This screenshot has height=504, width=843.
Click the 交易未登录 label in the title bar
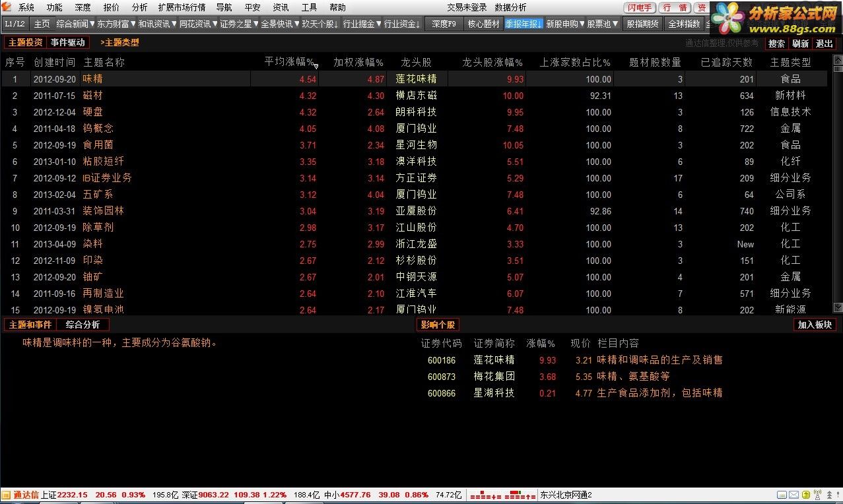point(467,7)
